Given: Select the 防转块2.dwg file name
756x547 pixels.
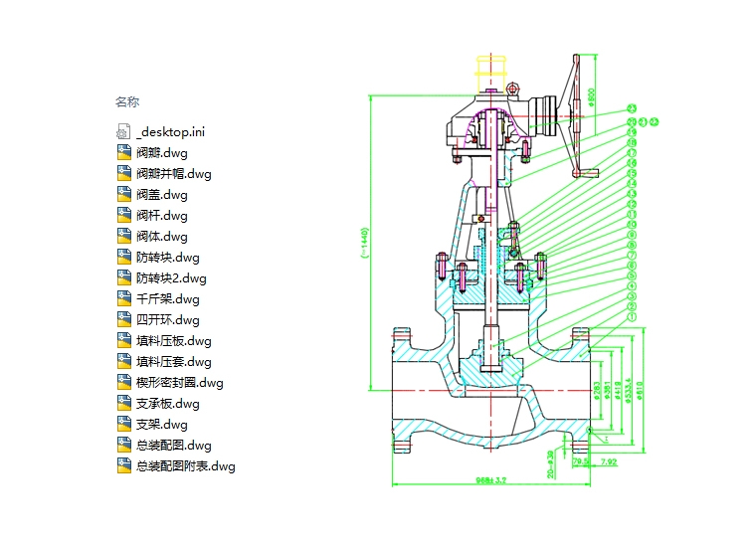Looking at the screenshot, I should (x=171, y=278).
